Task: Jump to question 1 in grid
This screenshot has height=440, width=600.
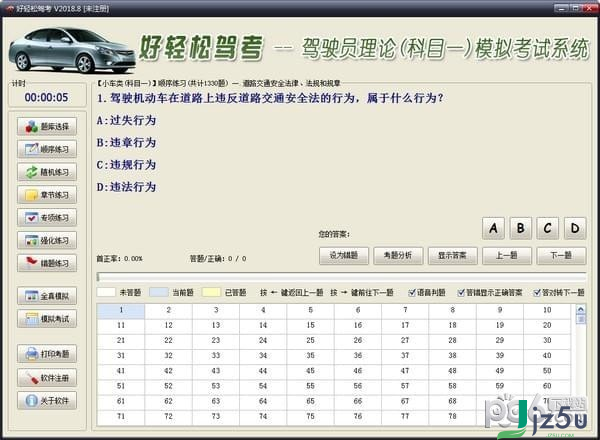Action: point(121,310)
